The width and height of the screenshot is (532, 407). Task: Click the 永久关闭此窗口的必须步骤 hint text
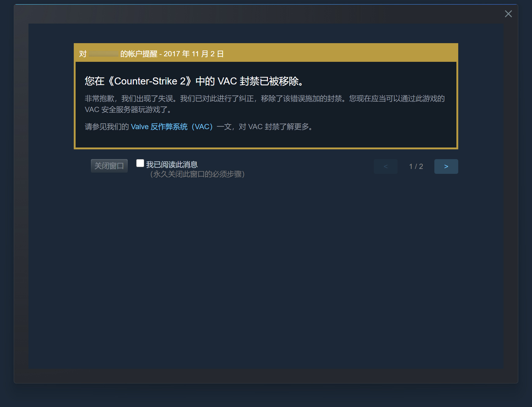coord(197,174)
